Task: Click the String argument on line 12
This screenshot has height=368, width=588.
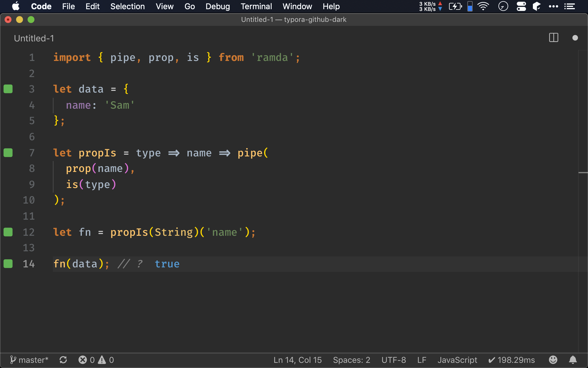Action: click(x=174, y=232)
